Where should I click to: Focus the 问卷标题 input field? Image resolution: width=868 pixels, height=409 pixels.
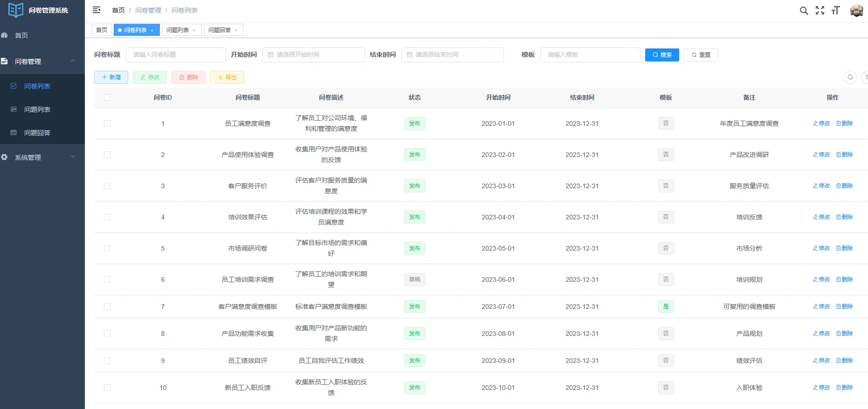(x=176, y=55)
